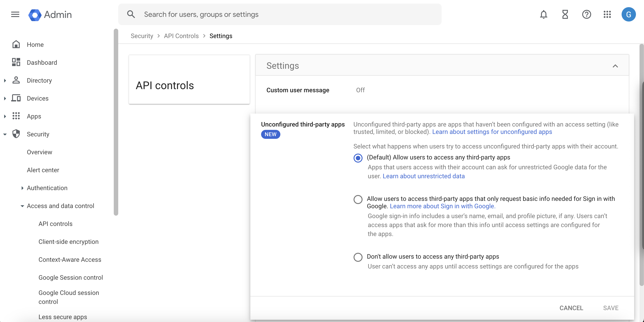The width and height of the screenshot is (644, 322).
Task: Click the search magnifier icon
Action: click(x=131, y=15)
